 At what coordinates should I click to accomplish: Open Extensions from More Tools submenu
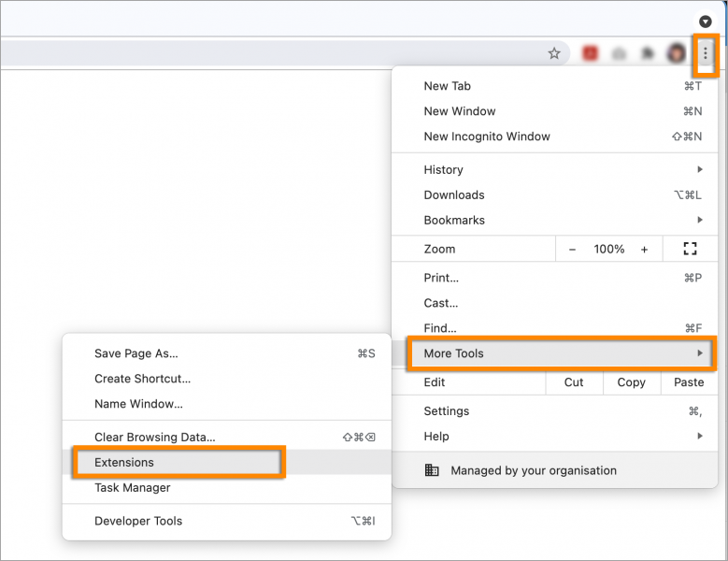(227, 462)
